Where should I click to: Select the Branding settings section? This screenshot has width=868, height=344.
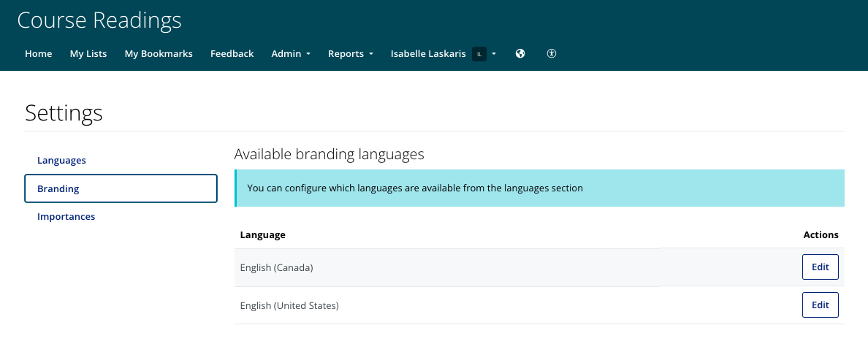[x=121, y=188]
